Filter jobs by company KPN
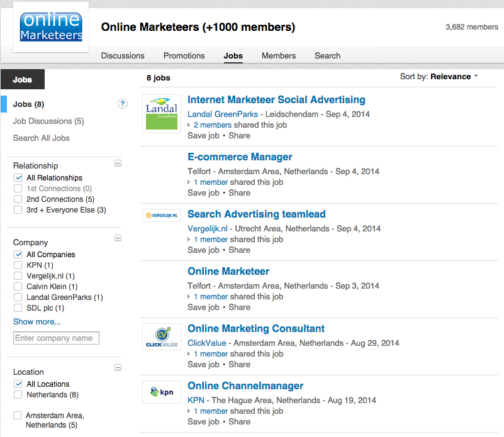 click(18, 265)
